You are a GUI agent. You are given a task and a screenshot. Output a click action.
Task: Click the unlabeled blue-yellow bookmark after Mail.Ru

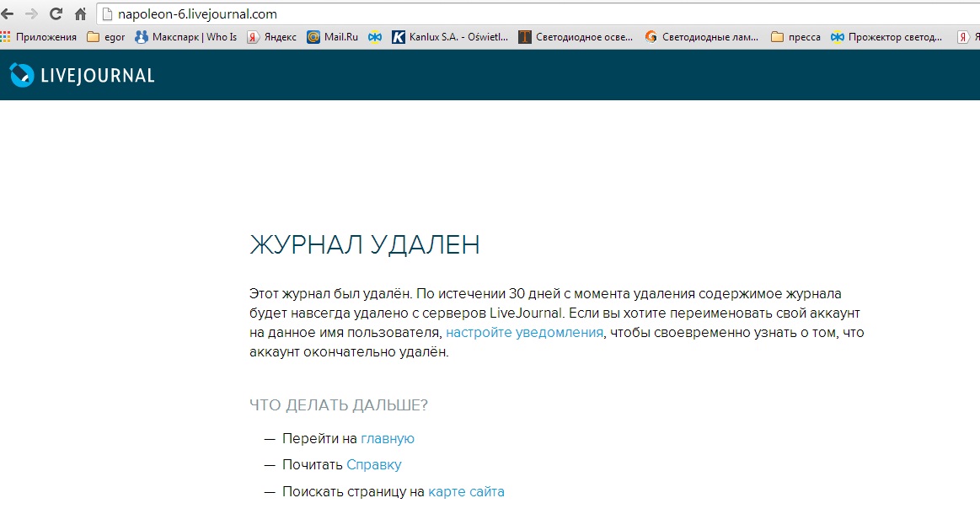[x=375, y=37]
